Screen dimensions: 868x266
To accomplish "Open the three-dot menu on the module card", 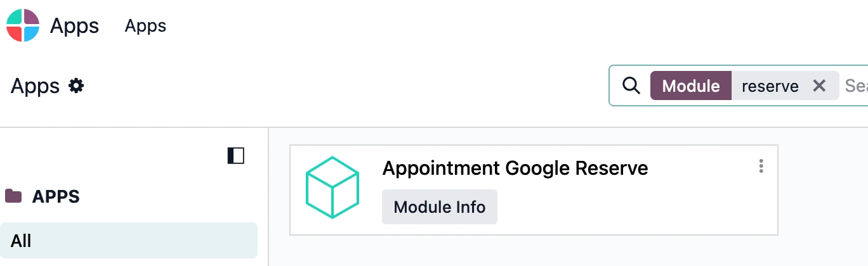I will point(761,166).
